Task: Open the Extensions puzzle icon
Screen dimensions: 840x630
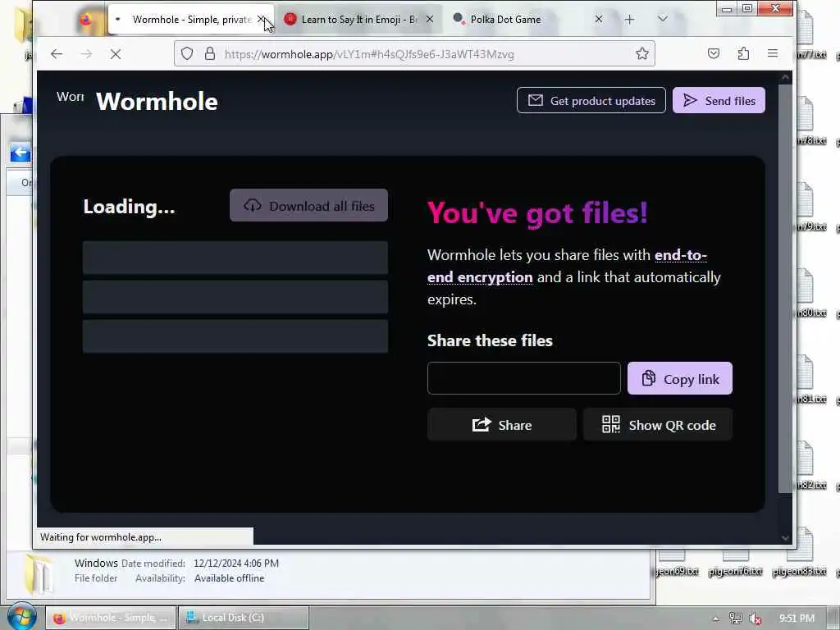Action: pos(743,53)
